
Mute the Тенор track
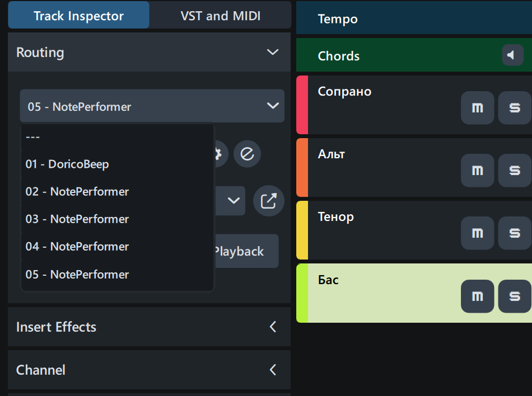[477, 233]
